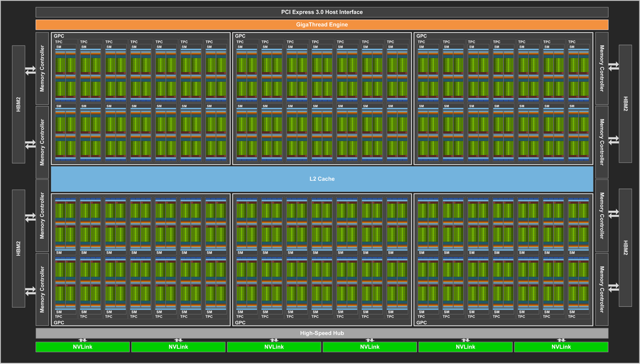Click the GigaThread Engine block
640x364 pixels.
320,24
